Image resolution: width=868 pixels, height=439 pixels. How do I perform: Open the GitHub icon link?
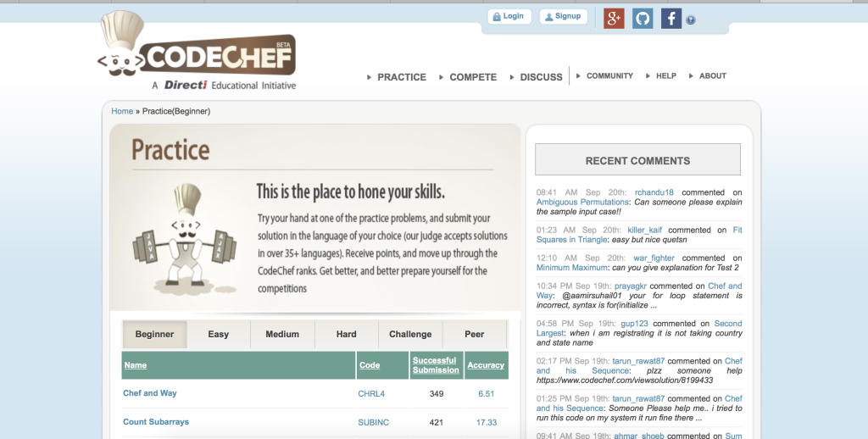[x=643, y=19]
